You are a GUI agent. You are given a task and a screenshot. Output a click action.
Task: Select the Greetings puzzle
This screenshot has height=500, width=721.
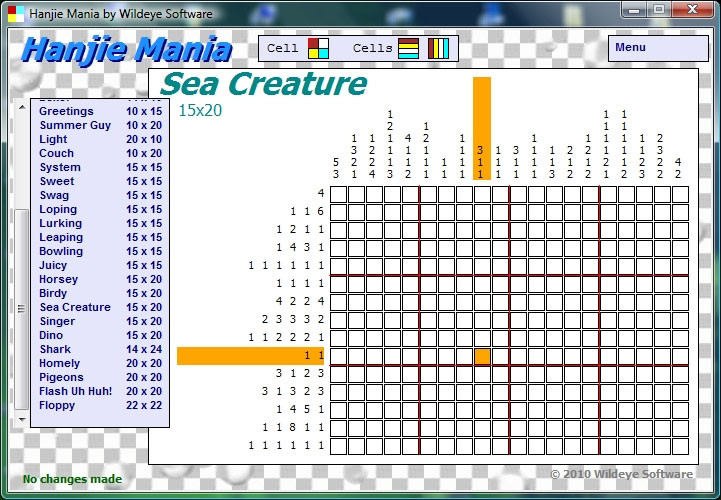tap(100, 111)
